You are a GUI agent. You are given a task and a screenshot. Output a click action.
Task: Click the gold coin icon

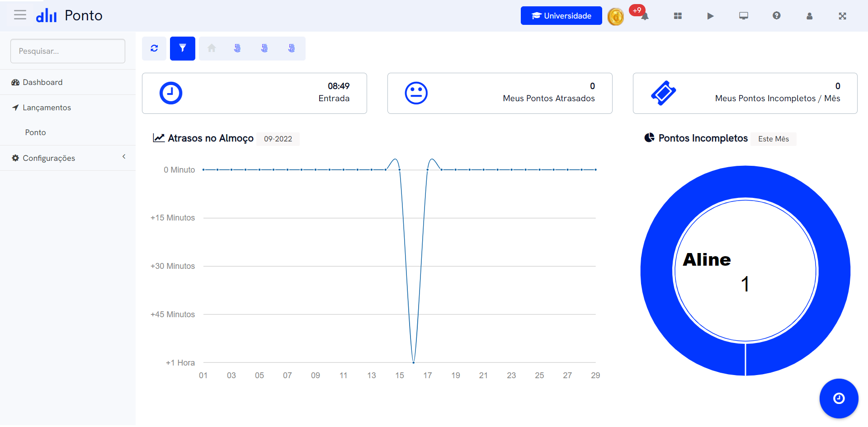point(615,17)
